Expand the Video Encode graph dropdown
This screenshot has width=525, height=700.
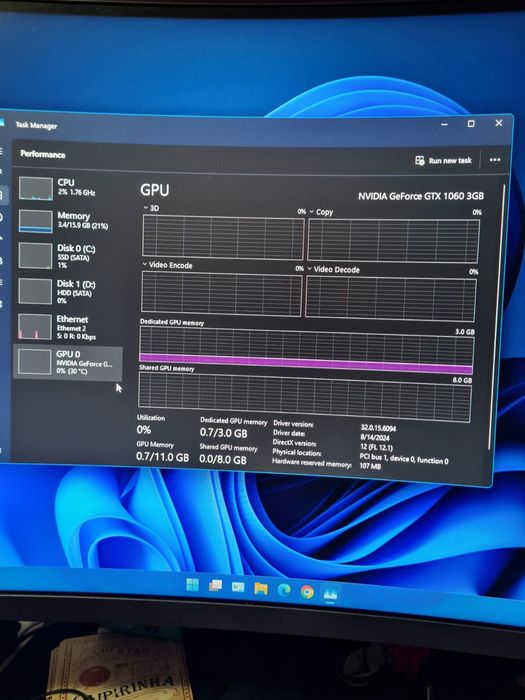(x=145, y=264)
